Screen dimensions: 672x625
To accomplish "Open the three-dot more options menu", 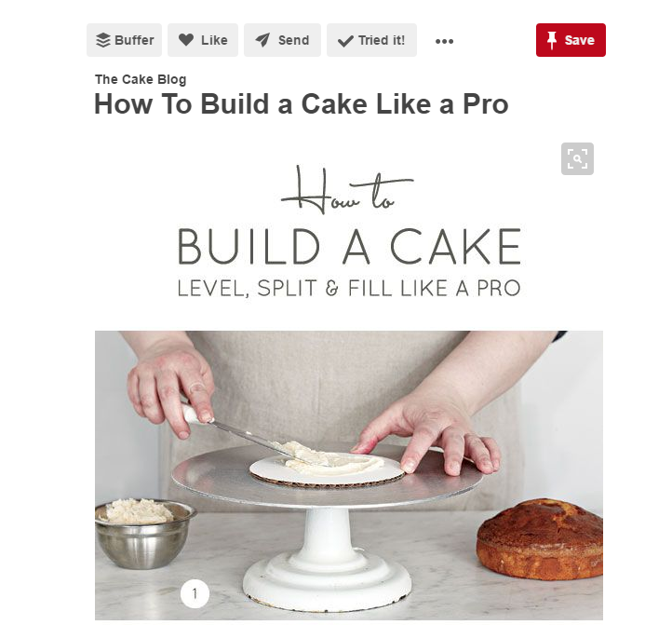I will click(x=444, y=41).
